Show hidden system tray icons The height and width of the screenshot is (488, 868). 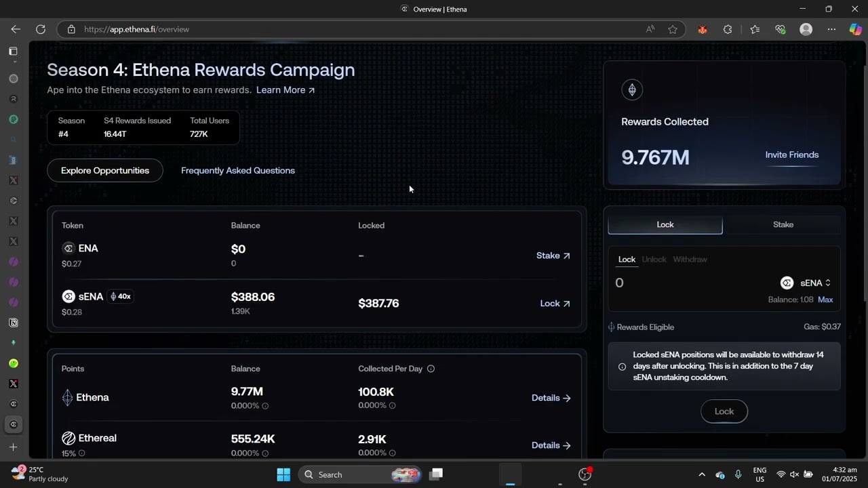click(x=702, y=474)
